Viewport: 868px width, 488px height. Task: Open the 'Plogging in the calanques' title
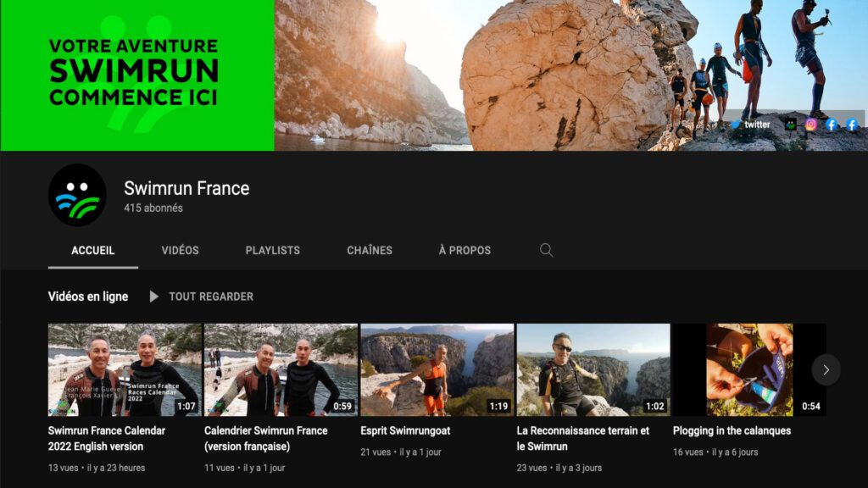point(732,430)
